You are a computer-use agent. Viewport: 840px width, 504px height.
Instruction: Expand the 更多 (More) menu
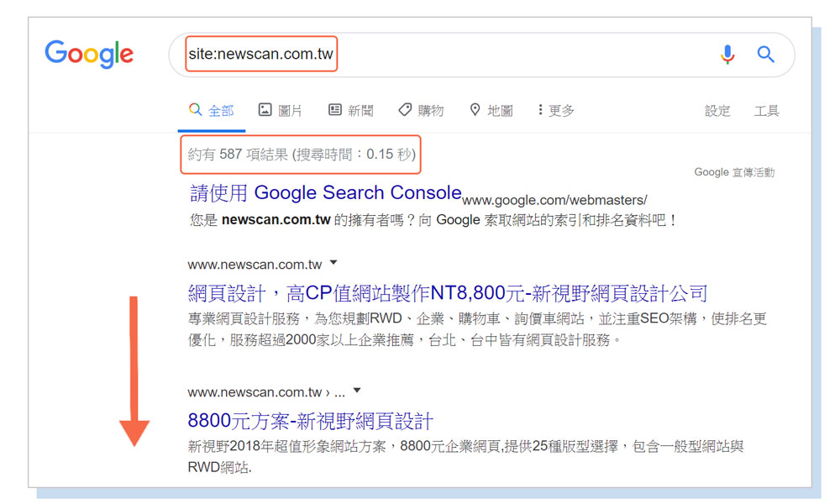coord(556,111)
